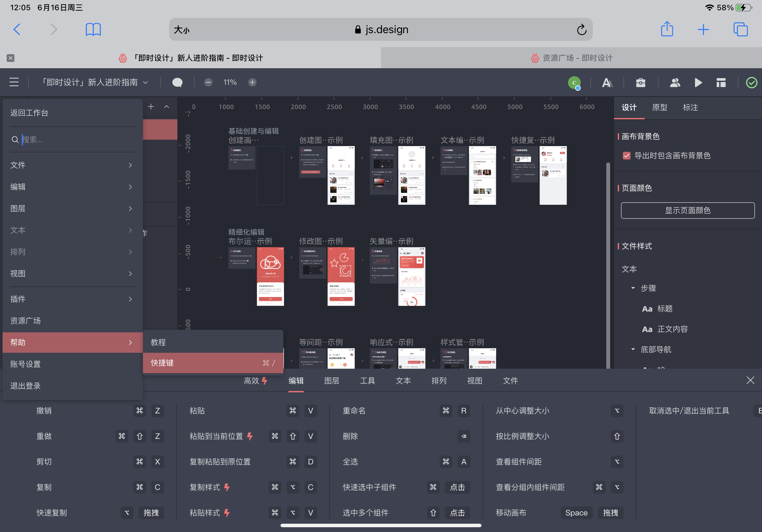Select the 布尔运··示例 red artboard thumbnail
The image size is (762, 532).
[x=270, y=276]
